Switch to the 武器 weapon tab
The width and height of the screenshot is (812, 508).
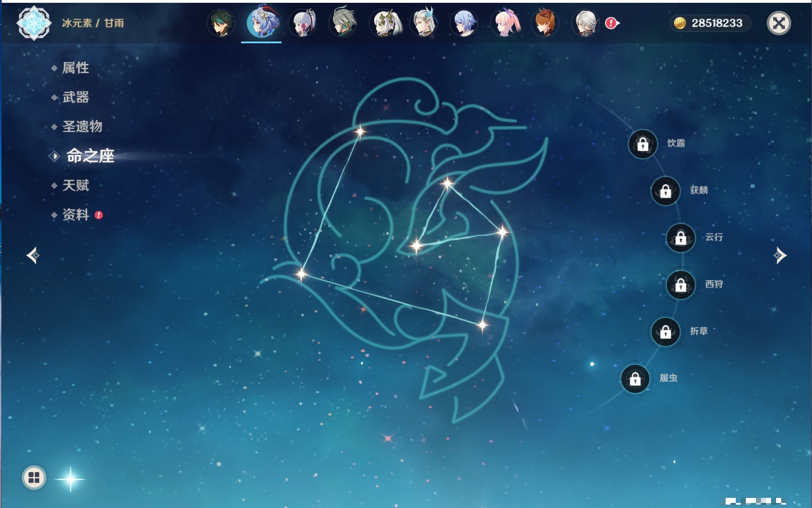pyautogui.click(x=75, y=97)
